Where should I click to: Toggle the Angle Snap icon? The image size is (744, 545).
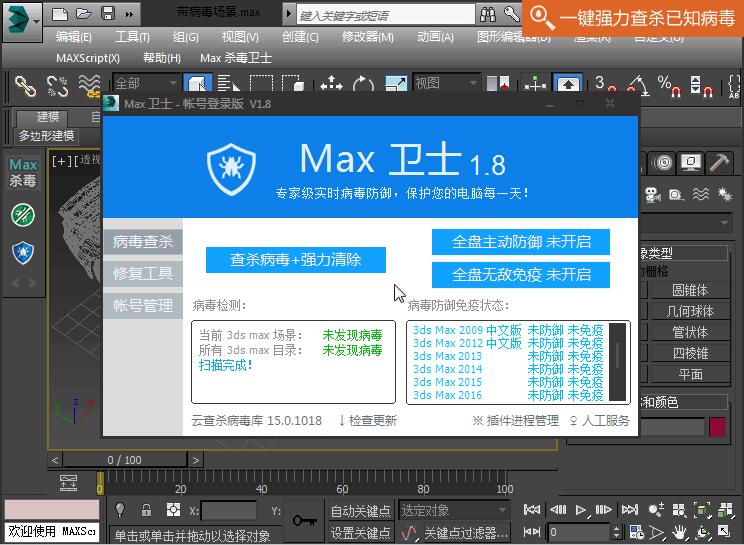(x=637, y=85)
